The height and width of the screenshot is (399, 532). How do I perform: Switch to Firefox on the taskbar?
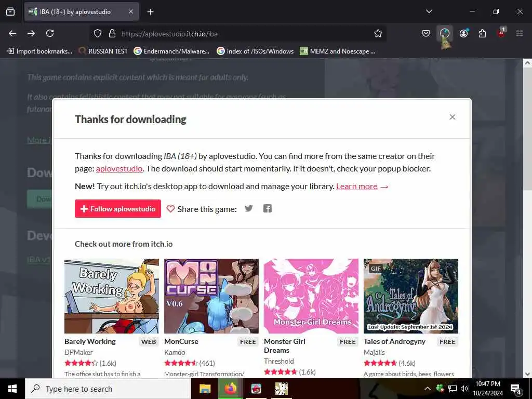(x=230, y=389)
